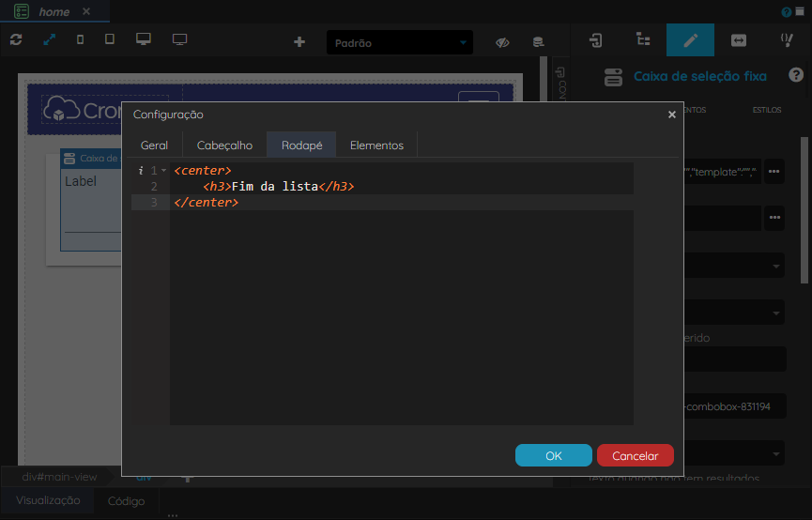Select the Rodapé tab

pyautogui.click(x=302, y=145)
